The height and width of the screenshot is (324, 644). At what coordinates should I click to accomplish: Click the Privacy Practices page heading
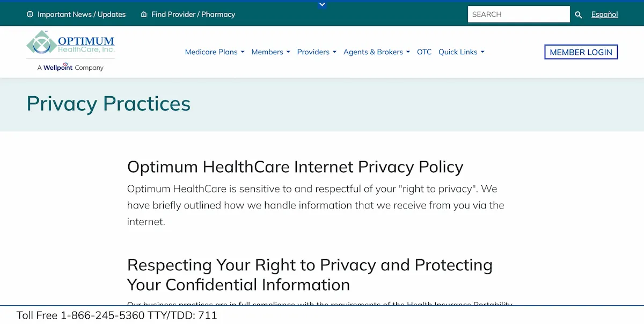tap(108, 104)
